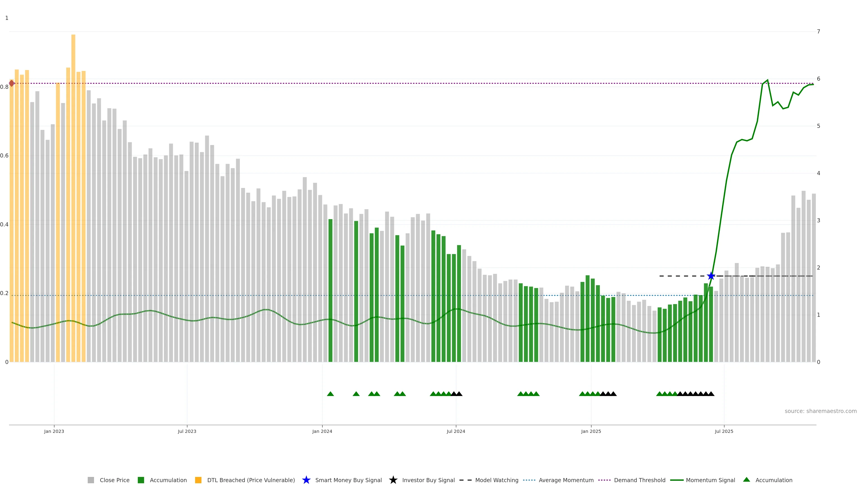The width and height of the screenshot is (868, 488).
Task: Click Smart Money Buy Signal legend star
Action: [x=306, y=480]
